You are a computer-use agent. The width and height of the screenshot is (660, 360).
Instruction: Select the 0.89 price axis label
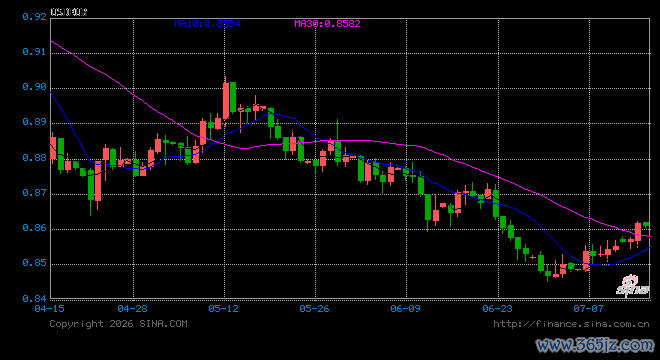point(35,122)
